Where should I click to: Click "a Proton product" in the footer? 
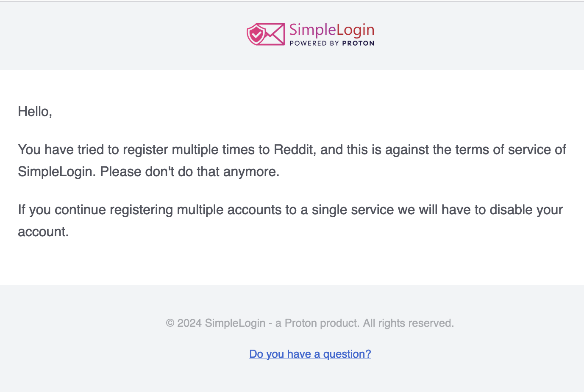coord(317,323)
